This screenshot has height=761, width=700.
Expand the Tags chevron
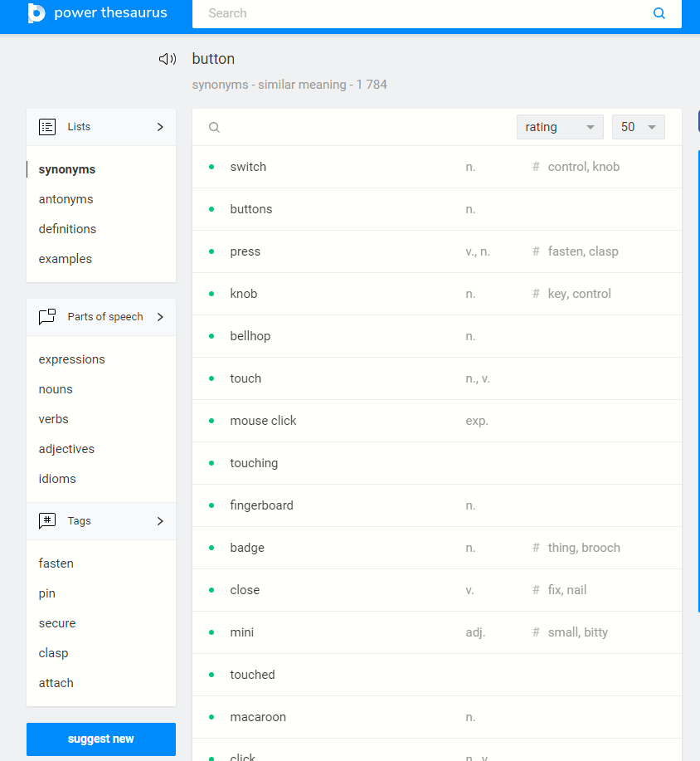160,521
